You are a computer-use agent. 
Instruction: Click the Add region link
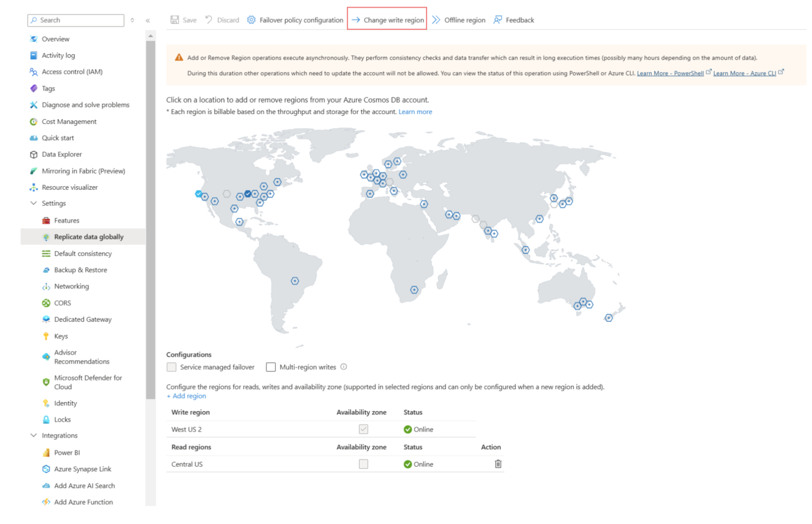186,396
